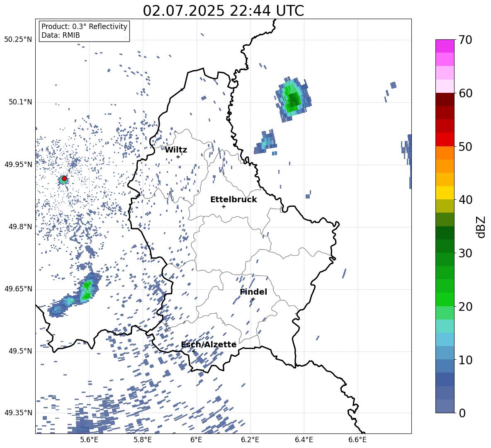Click the dBZ colorbar axis label

(481, 227)
